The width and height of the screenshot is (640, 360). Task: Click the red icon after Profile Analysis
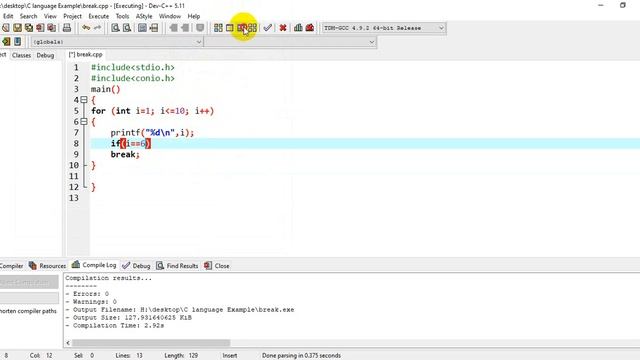[310, 28]
